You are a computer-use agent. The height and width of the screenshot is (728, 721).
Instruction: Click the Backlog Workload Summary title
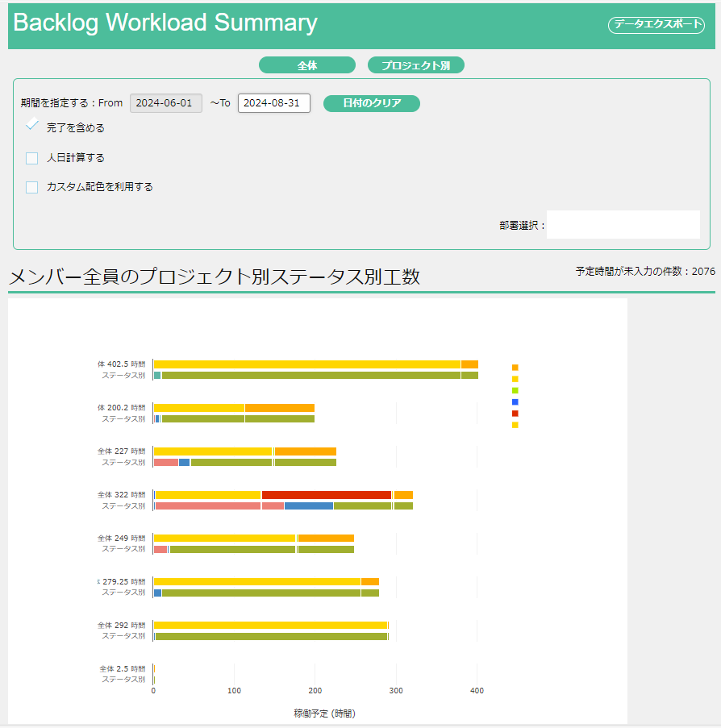[x=165, y=23]
